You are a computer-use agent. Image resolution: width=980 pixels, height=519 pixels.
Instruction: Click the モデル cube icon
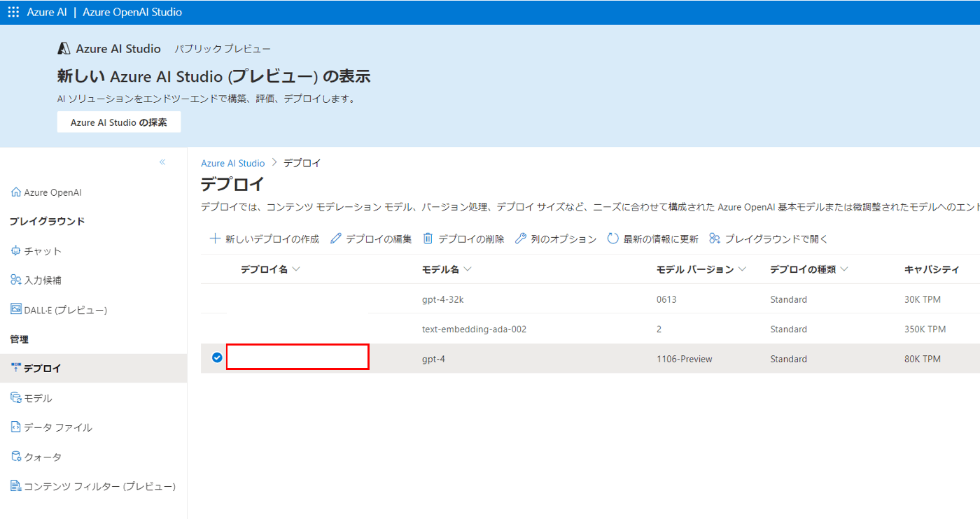[17, 397]
